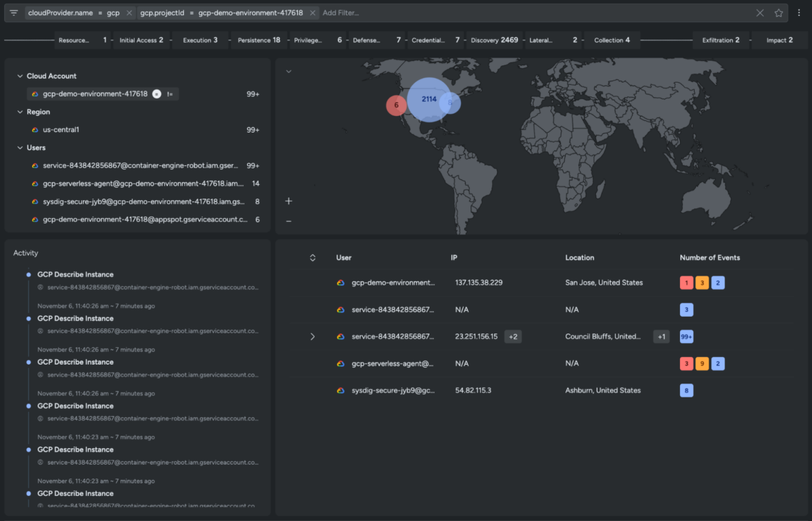Expand the 23.251.156.15 service row
This screenshot has height=521, width=812.
click(x=312, y=336)
